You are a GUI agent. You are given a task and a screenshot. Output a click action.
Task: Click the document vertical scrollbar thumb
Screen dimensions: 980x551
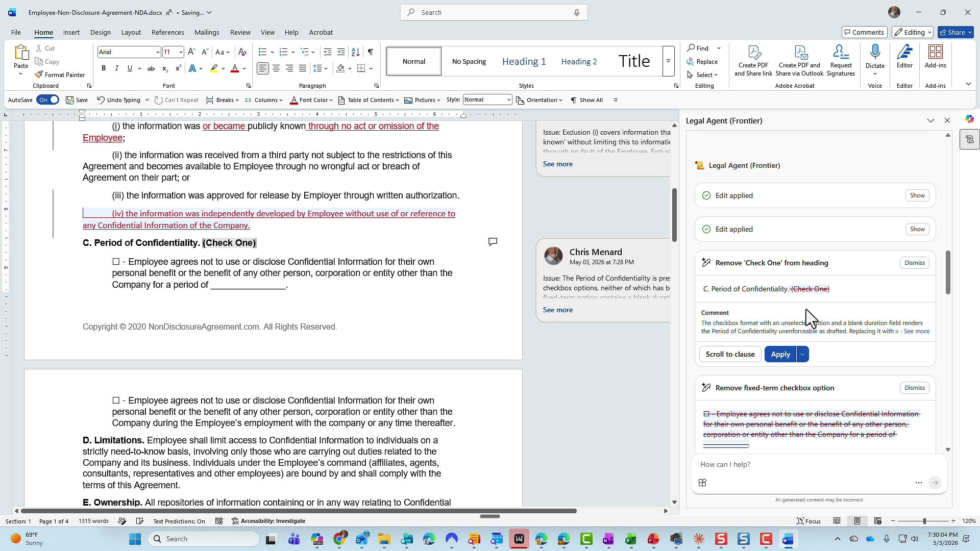674,215
